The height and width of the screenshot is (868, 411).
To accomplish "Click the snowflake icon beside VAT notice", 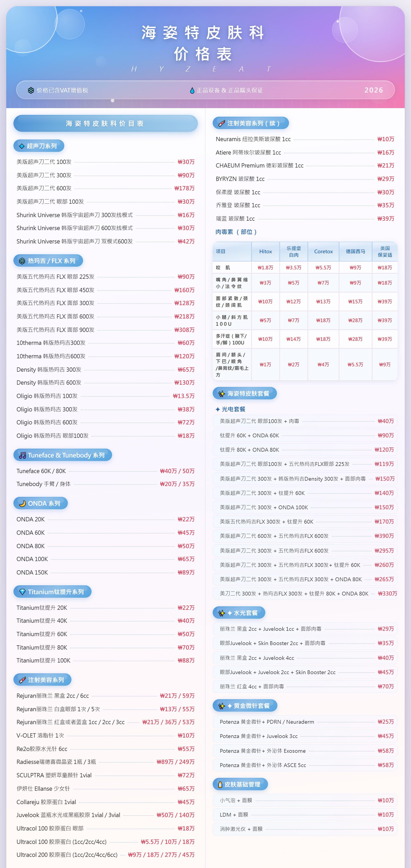I will pyautogui.click(x=31, y=90).
